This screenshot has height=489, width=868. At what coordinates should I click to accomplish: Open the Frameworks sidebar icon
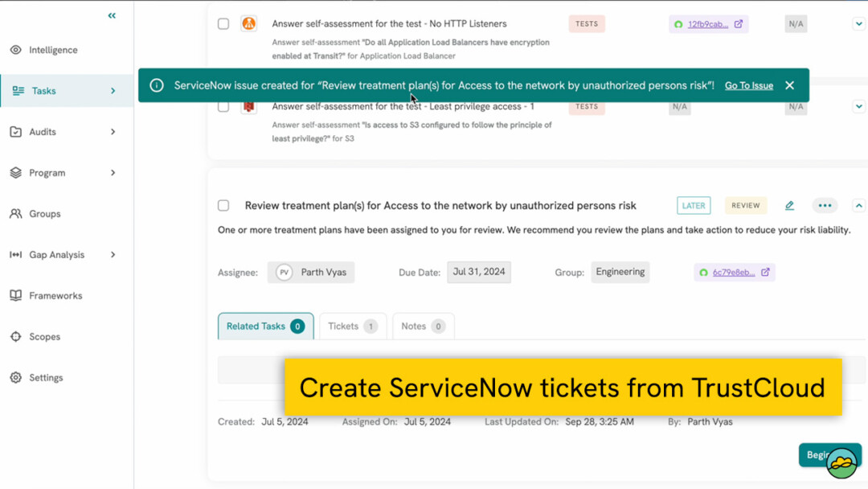click(18, 295)
